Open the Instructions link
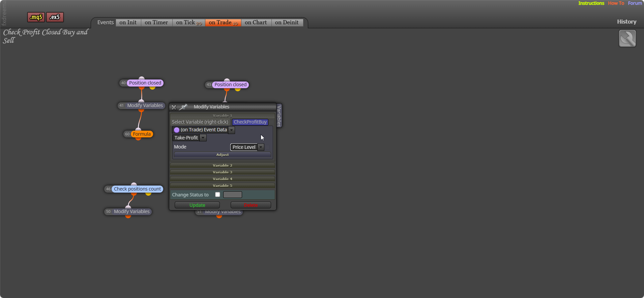Image resolution: width=644 pixels, height=298 pixels. pos(591,3)
